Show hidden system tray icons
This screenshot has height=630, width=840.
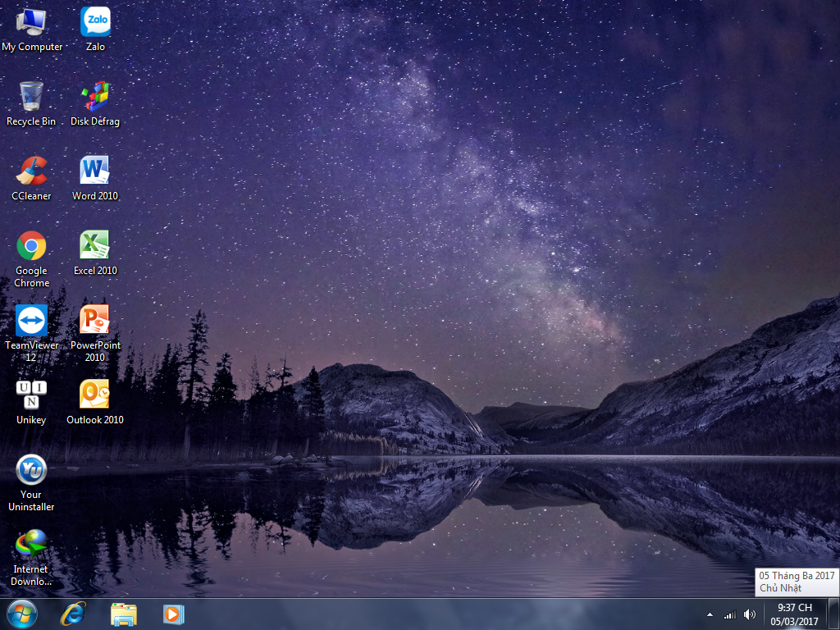tap(710, 614)
